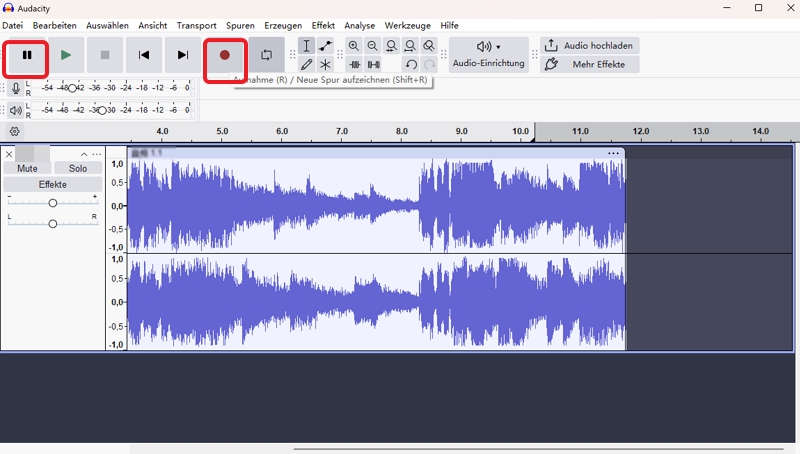Click the Zoom In magnifier icon
The image size is (800, 454).
(x=354, y=46)
